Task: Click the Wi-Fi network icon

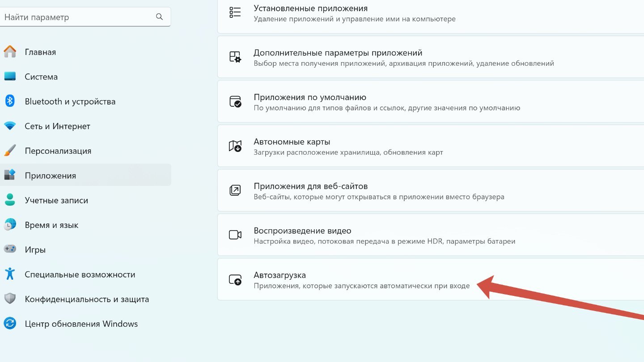Action: point(10,126)
